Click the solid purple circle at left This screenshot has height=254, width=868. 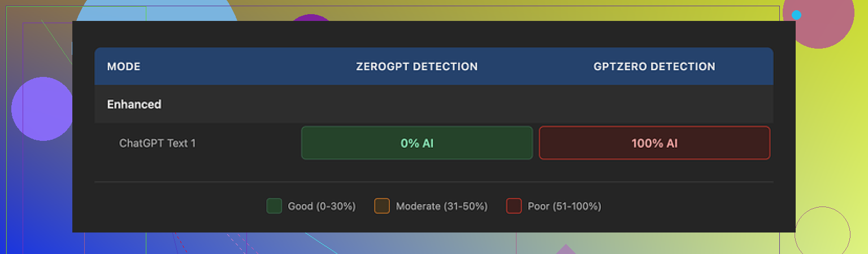(41, 109)
